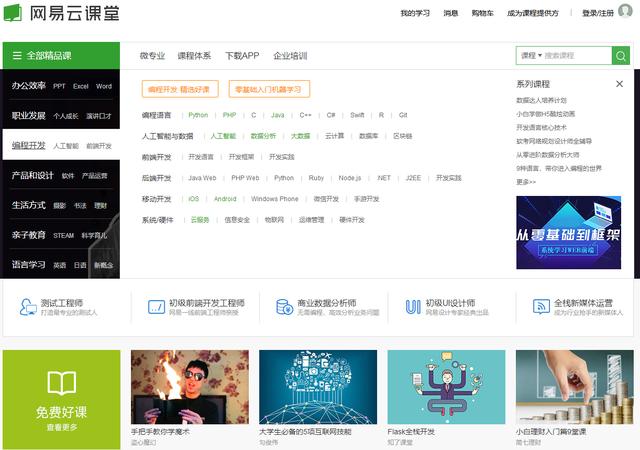This screenshot has height=450, width=640.
Task: Click the 商业数据分析师 database icon
Action: (284, 306)
